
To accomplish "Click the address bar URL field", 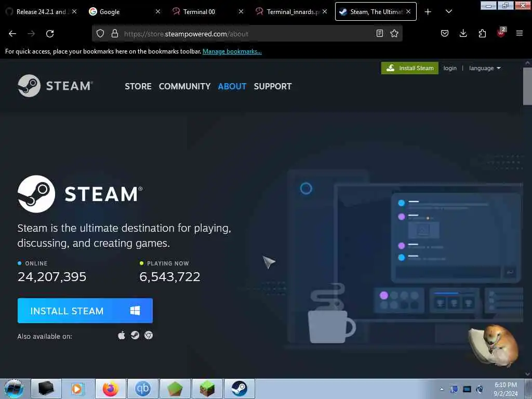I will (247, 34).
